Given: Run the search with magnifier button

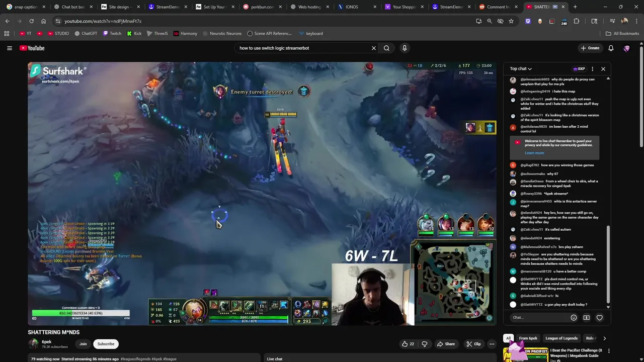Looking at the screenshot, I should [386, 48].
